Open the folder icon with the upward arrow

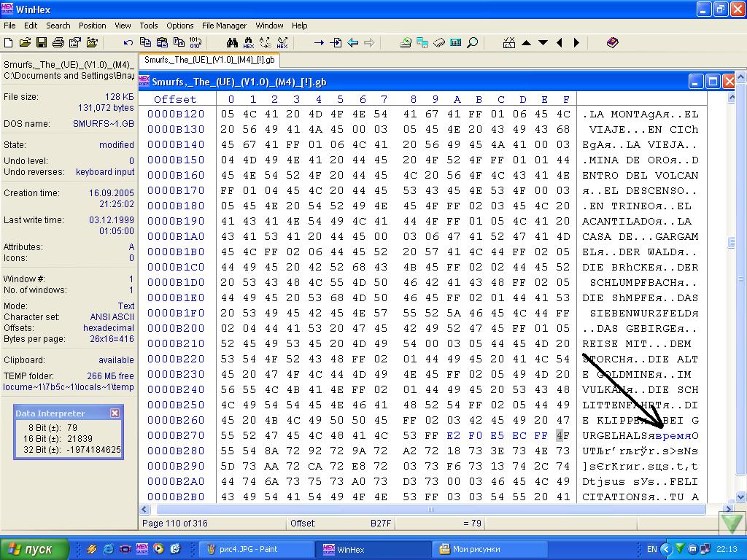click(x=92, y=43)
